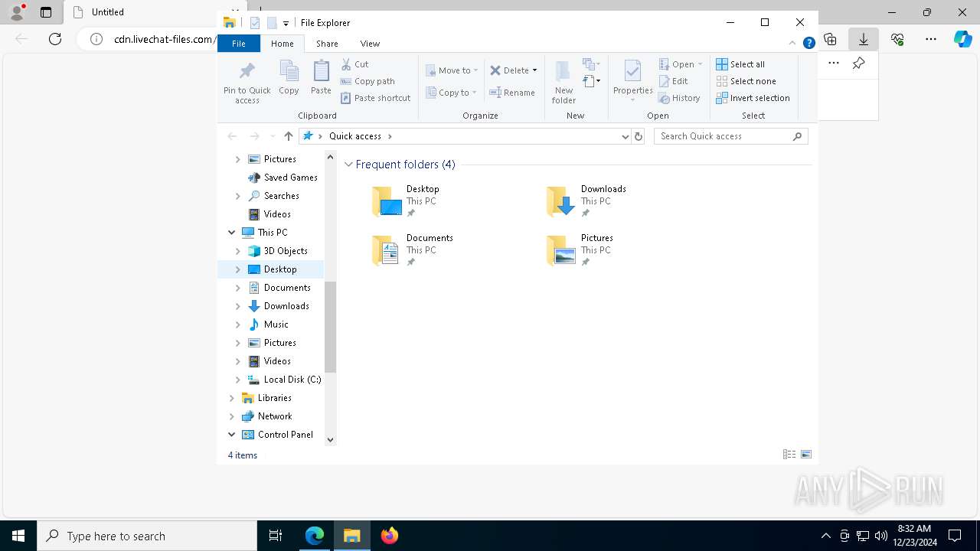
Task: Collapse the Control Panel tree node
Action: tap(231, 435)
